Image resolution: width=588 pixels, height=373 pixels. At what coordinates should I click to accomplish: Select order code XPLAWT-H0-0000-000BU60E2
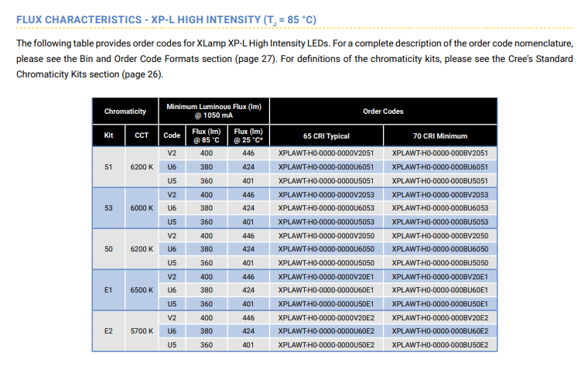440,331
